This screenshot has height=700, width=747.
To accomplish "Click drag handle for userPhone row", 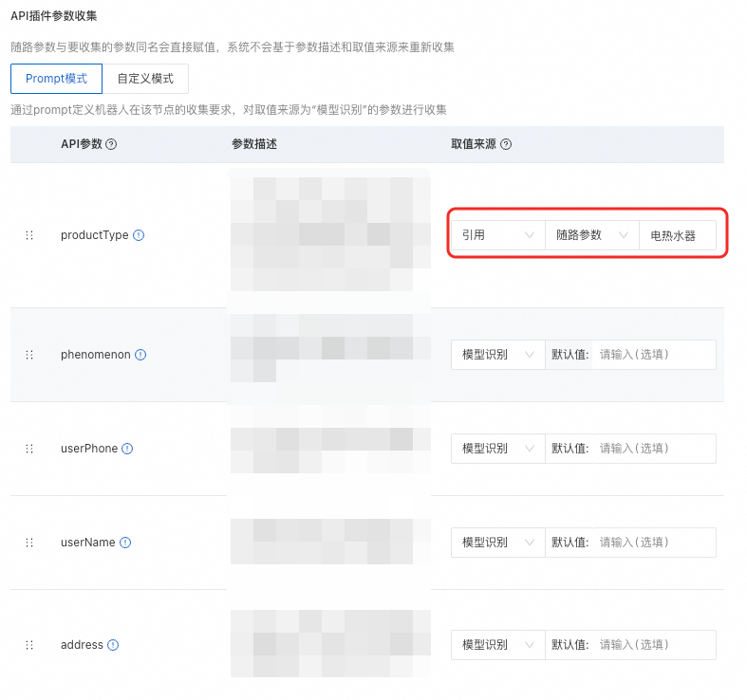I will point(29,449).
